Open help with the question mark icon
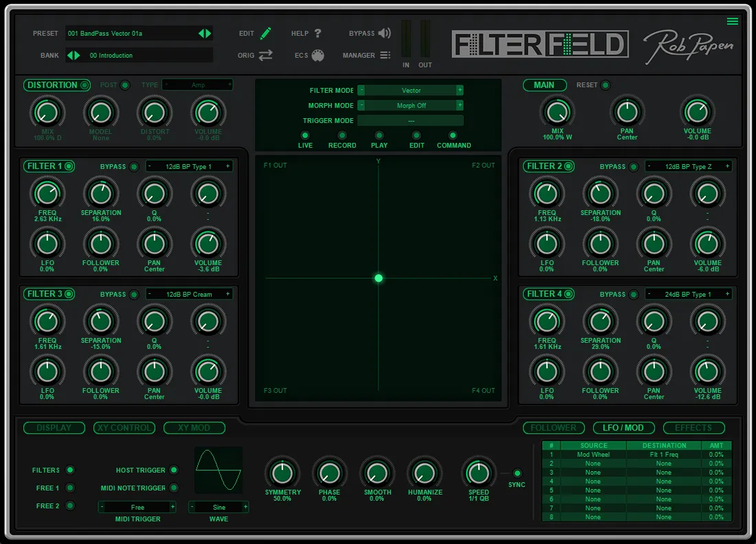Screen dimensions: 756x544 [x=318, y=33]
